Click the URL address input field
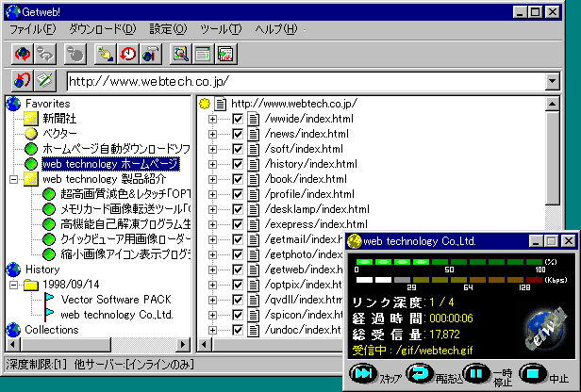 [x=306, y=81]
